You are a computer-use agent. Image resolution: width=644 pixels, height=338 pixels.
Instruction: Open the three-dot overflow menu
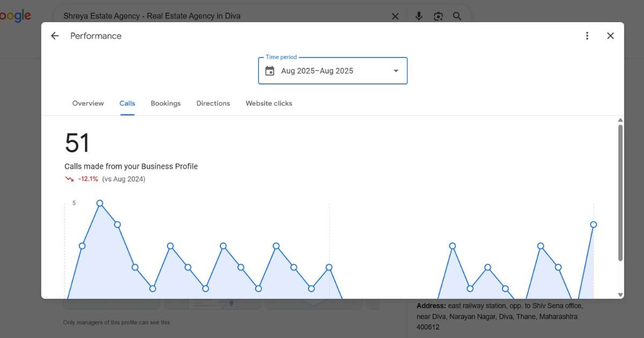[x=587, y=35]
